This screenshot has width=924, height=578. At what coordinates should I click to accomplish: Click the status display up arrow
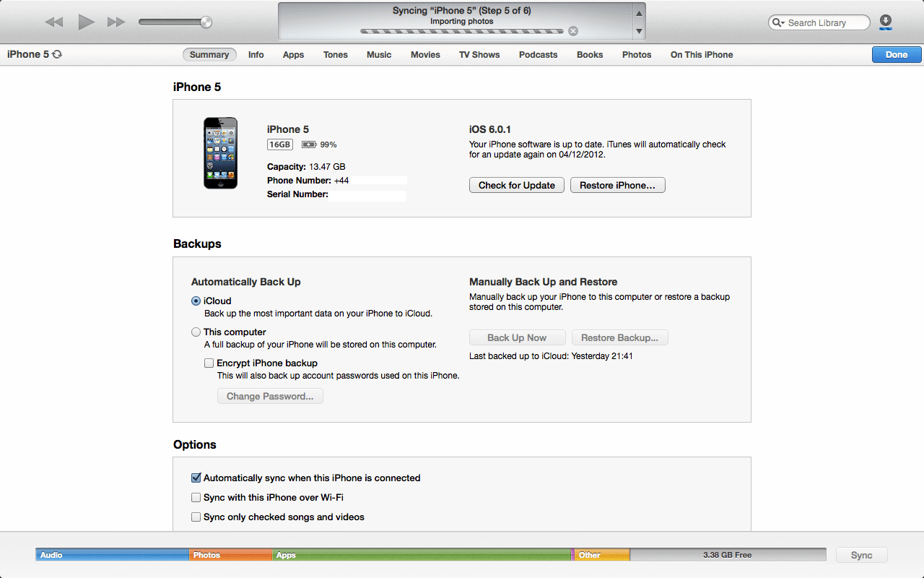tap(639, 14)
